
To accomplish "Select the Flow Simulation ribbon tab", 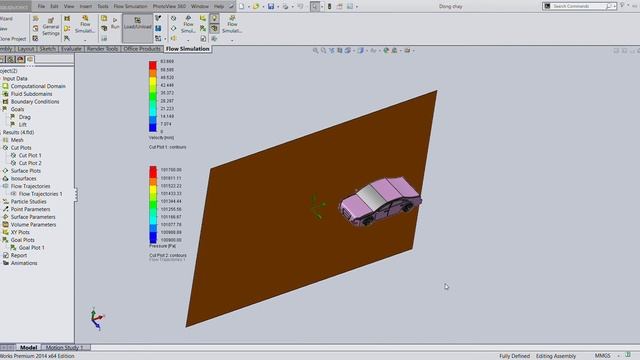I will (x=187, y=49).
